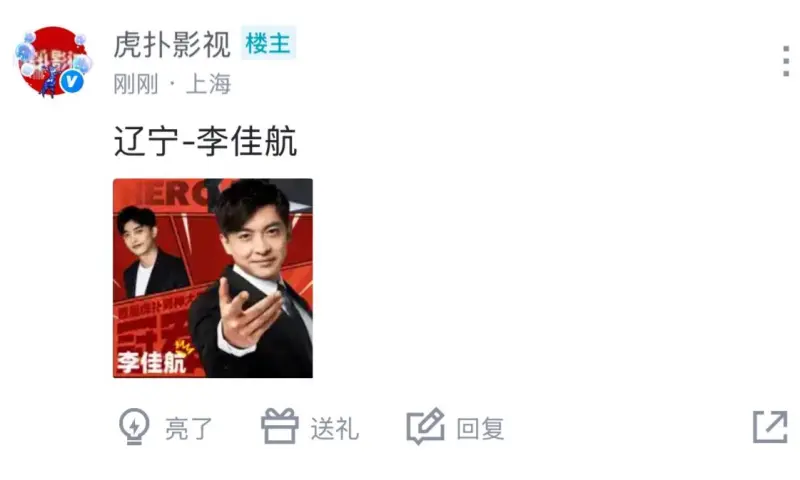800x480 pixels.
Task: Tap the lightbulb 亮了 icon
Action: 134,426
